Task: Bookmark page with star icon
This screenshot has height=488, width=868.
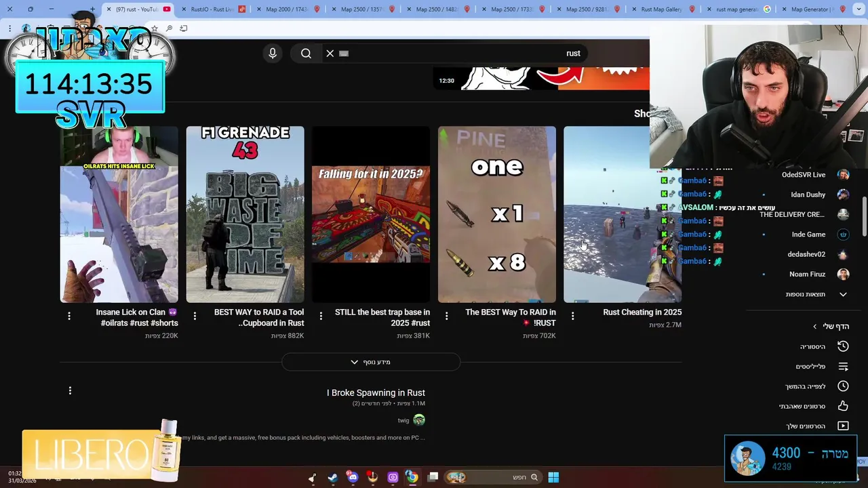Action: [x=155, y=28]
